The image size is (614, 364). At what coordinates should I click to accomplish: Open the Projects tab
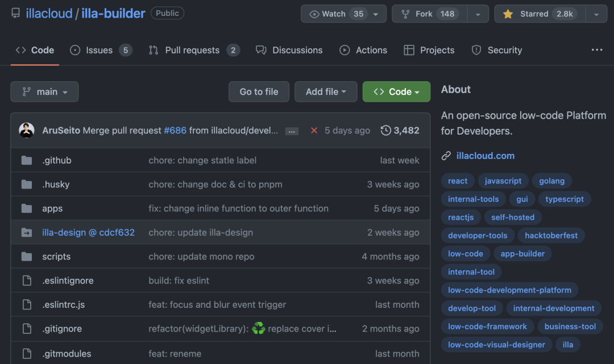(429, 50)
